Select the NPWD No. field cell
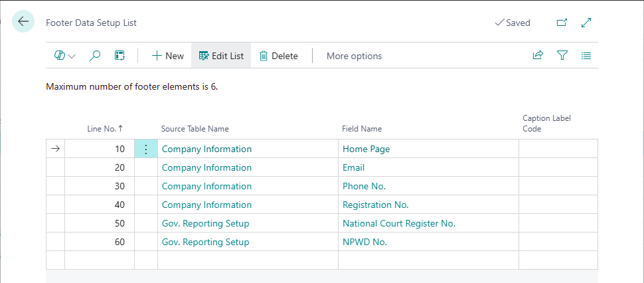644x283 pixels. point(364,242)
